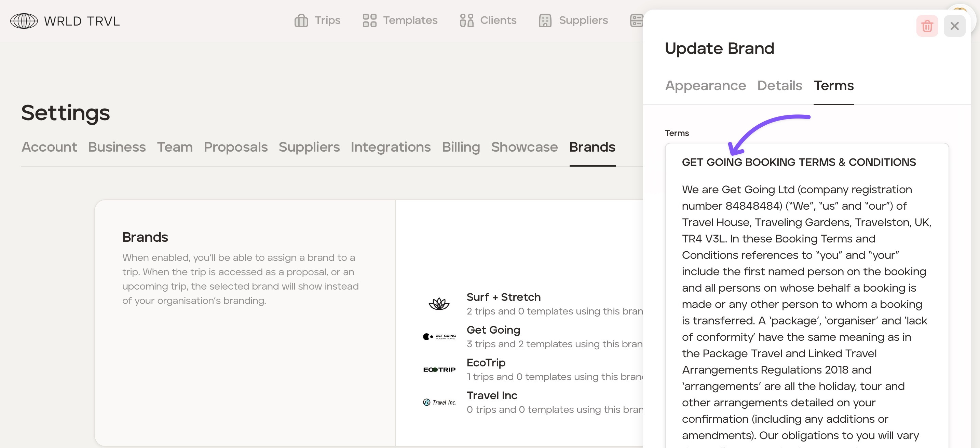The image size is (980, 448).
Task: Open the Account settings tab
Action: 49,147
